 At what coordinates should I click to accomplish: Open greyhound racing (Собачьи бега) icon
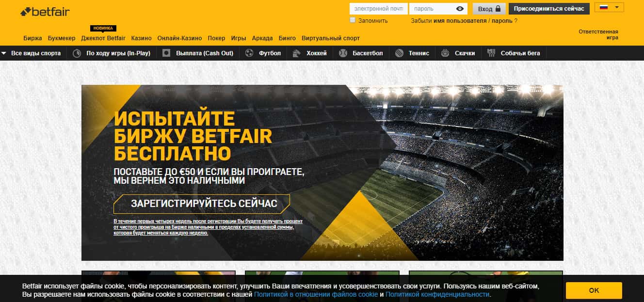491,53
